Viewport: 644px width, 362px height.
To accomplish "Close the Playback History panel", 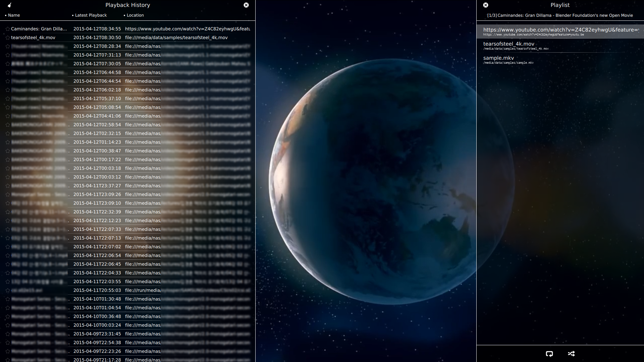I will [246, 5].
